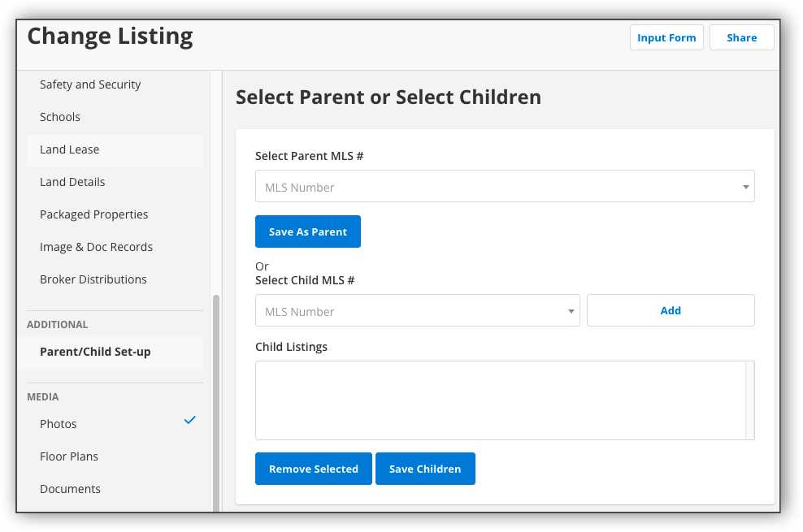Open the Schools sidebar item
The height and width of the screenshot is (532, 803).
tap(60, 117)
